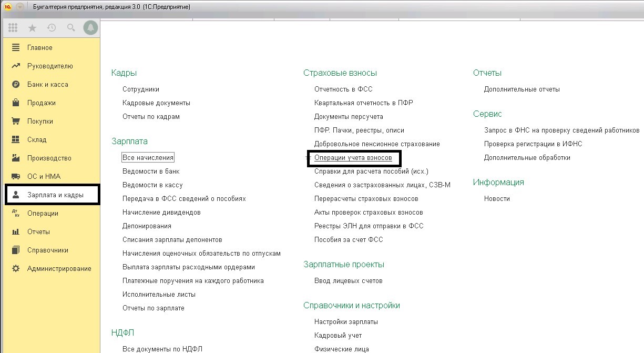Open the Главное section
The width and height of the screenshot is (644, 353).
click(40, 48)
